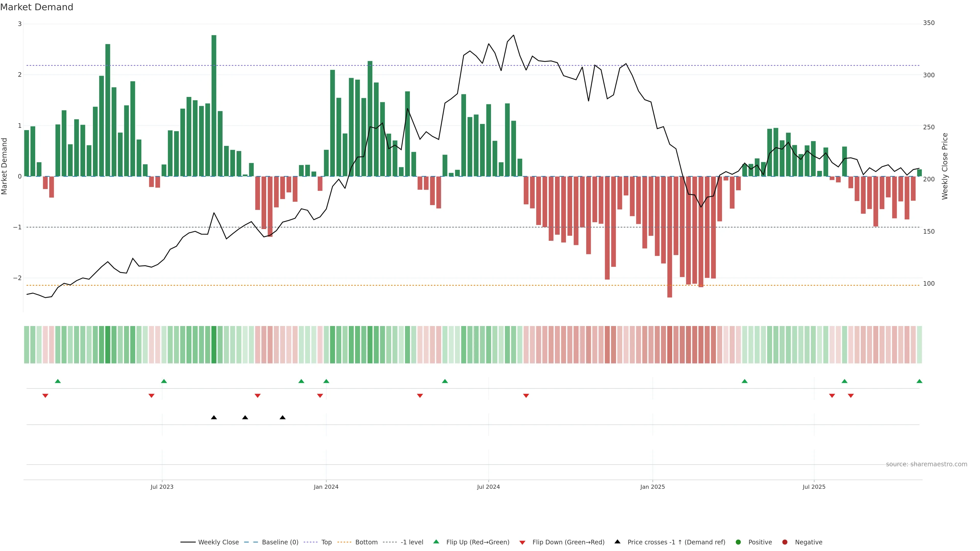Click the green Flip Up legend triangle icon

(436, 542)
